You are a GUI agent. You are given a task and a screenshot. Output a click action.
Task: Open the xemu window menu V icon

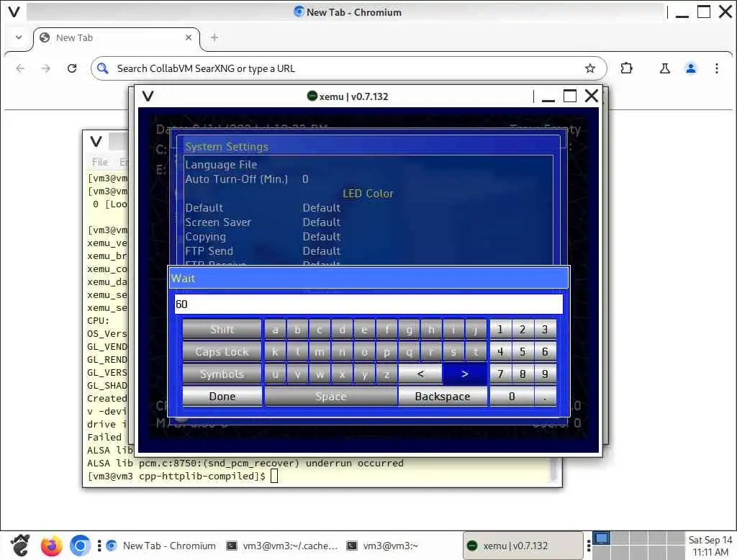148,96
